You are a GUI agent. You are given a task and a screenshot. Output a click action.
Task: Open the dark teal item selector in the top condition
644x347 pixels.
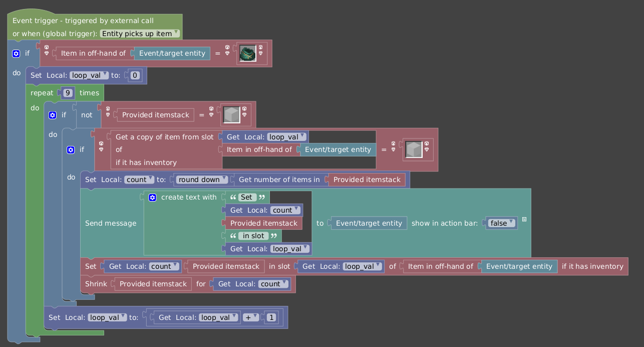(248, 53)
